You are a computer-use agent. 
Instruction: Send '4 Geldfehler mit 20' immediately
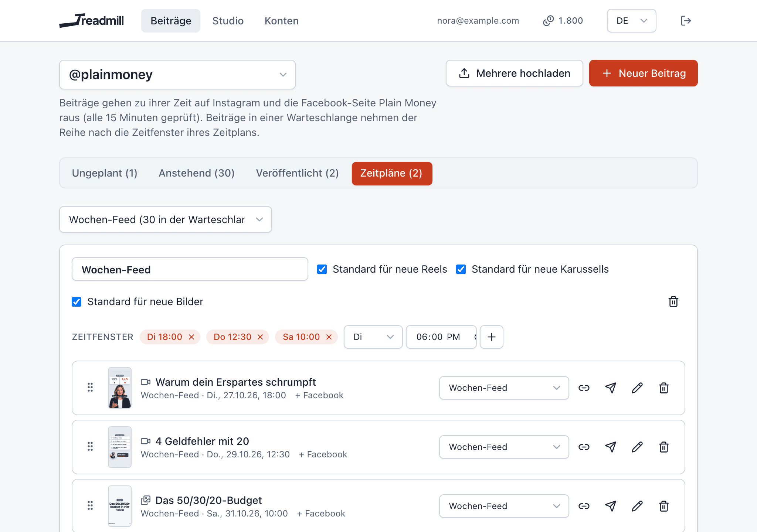611,447
